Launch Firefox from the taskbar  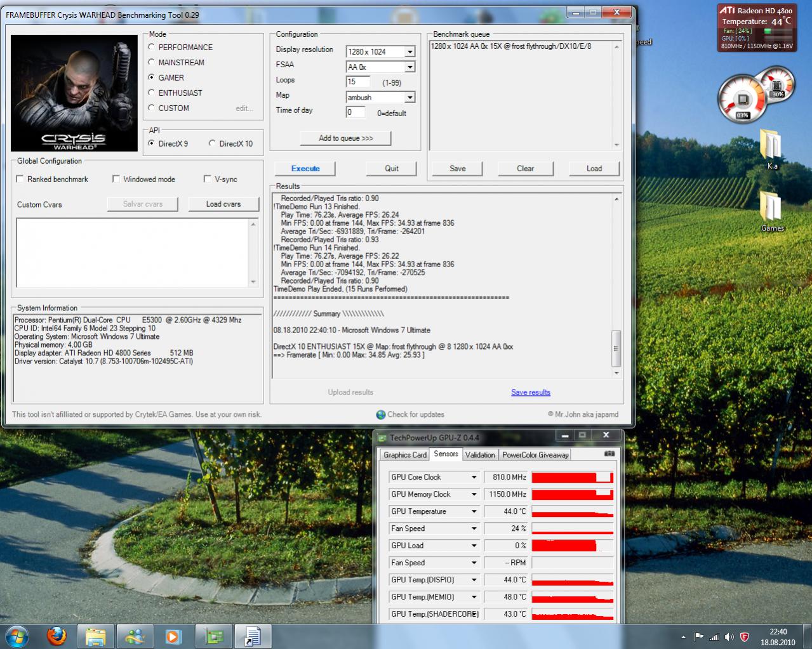point(57,636)
